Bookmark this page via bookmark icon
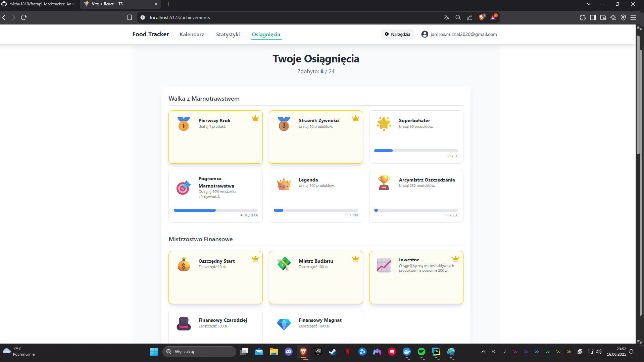 click(130, 17)
